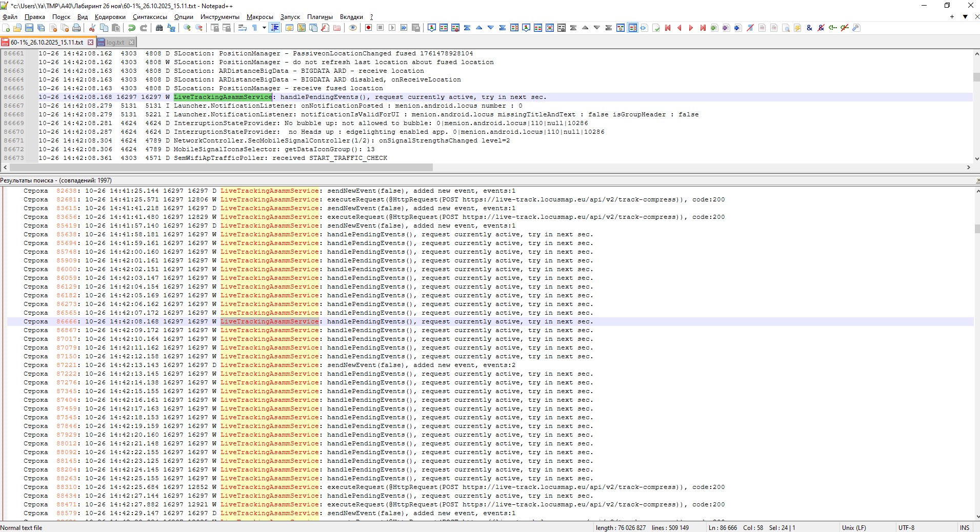Click the Print toolbar icon
Viewport: 980px width, 532px height.
[x=76, y=28]
